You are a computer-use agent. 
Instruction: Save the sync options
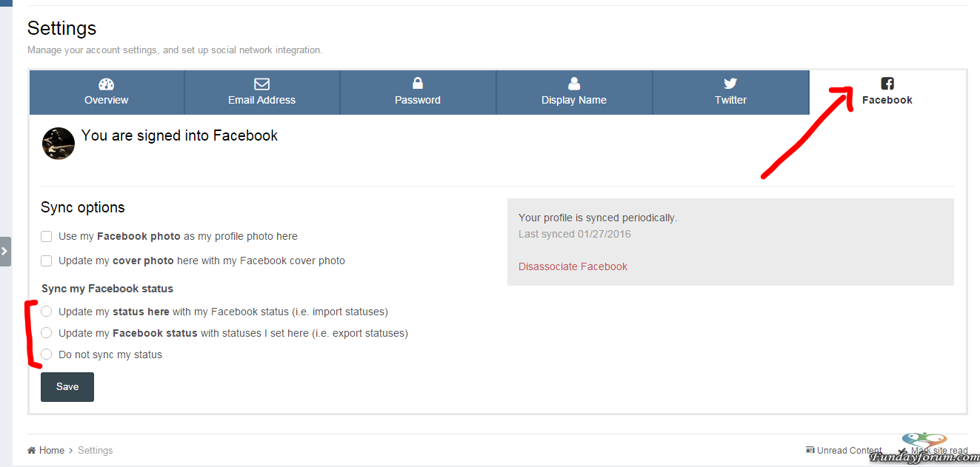coord(67,387)
